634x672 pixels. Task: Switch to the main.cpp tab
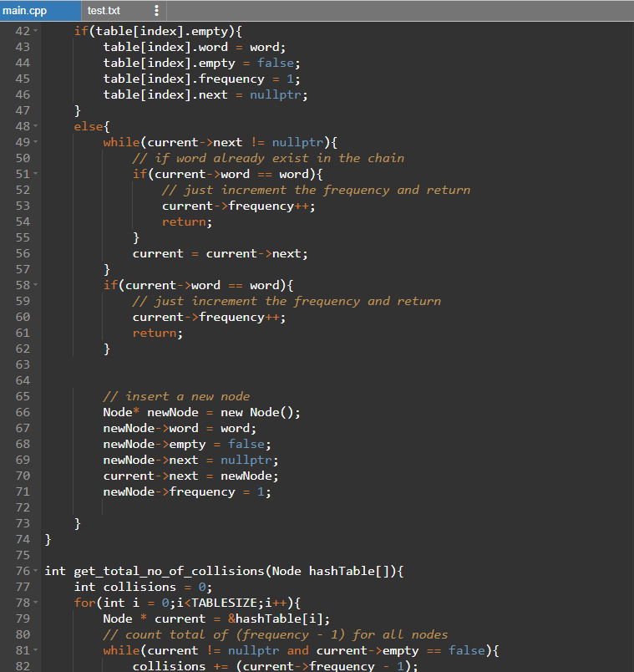[40, 11]
